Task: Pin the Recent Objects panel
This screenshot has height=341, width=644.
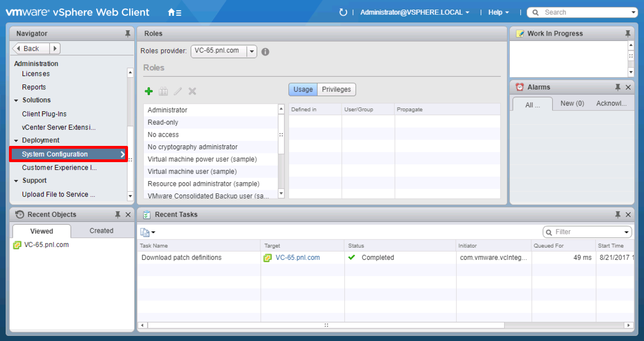Action: coord(117,215)
